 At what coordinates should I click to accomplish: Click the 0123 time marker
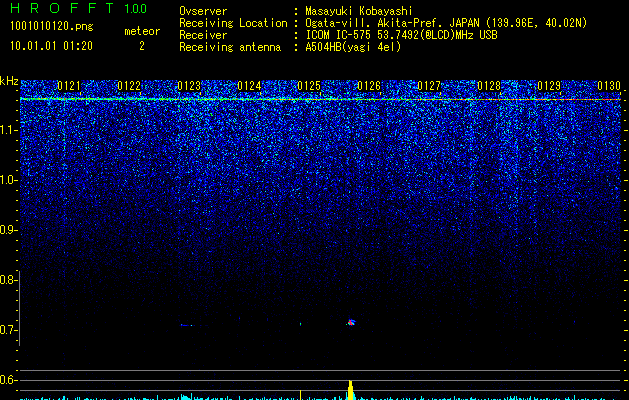189,86
